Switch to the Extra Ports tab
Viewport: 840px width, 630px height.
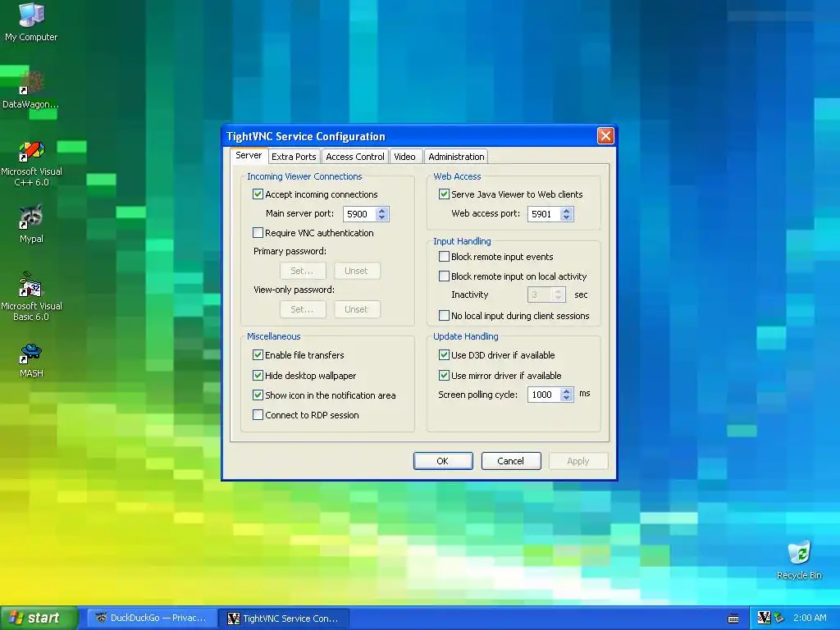[294, 157]
